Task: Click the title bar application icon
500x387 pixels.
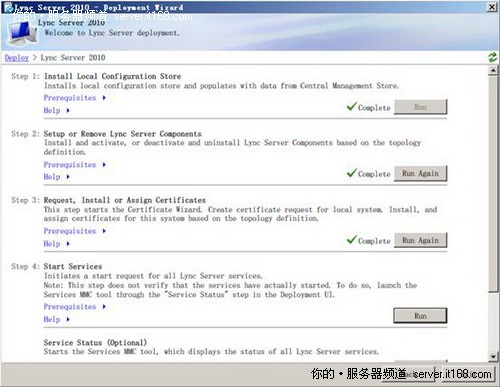Action: [8, 7]
